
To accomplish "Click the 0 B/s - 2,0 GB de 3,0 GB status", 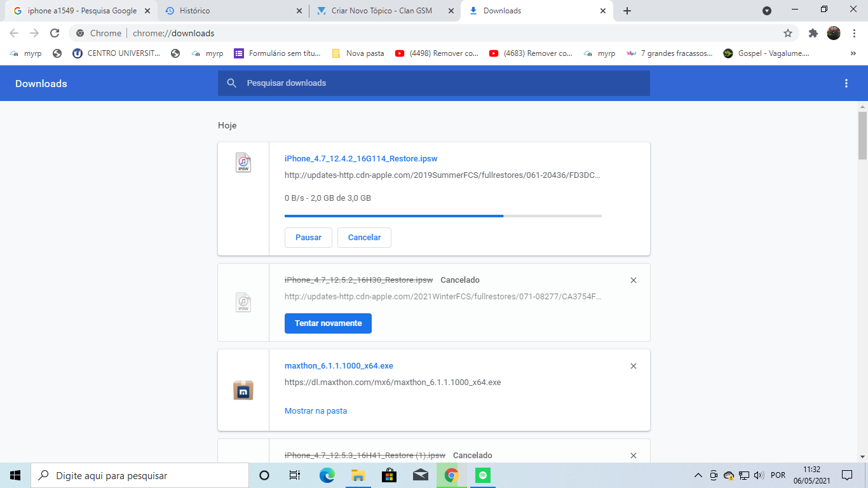I will pyautogui.click(x=328, y=198).
